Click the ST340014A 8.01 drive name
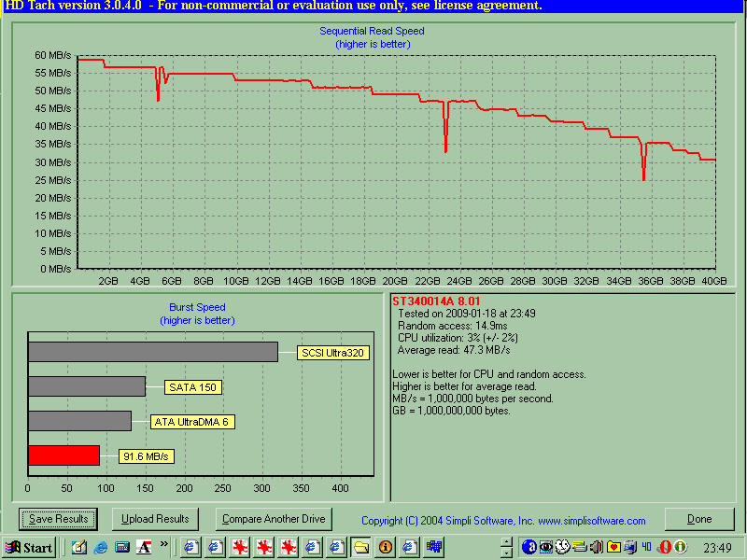 tap(436, 301)
